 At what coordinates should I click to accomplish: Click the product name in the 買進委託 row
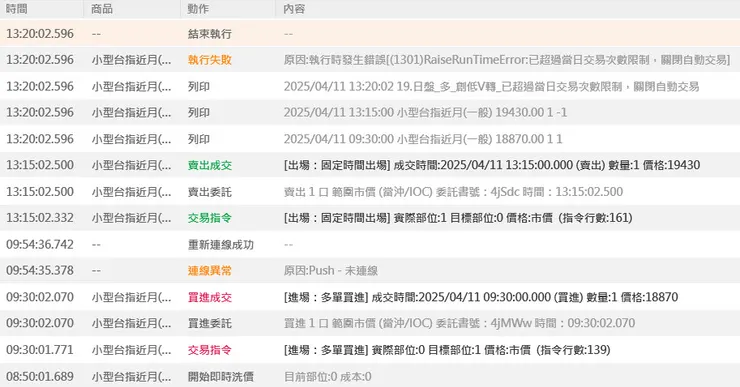131,323
